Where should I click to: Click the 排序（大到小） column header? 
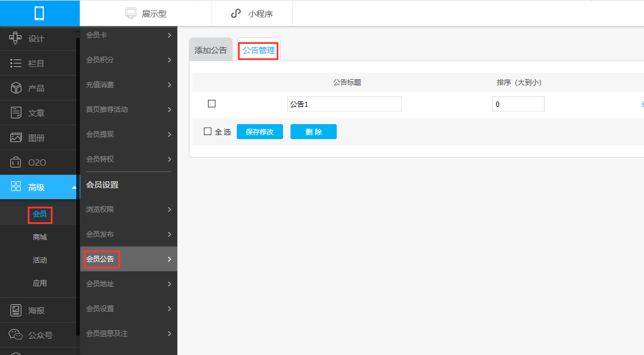519,83
